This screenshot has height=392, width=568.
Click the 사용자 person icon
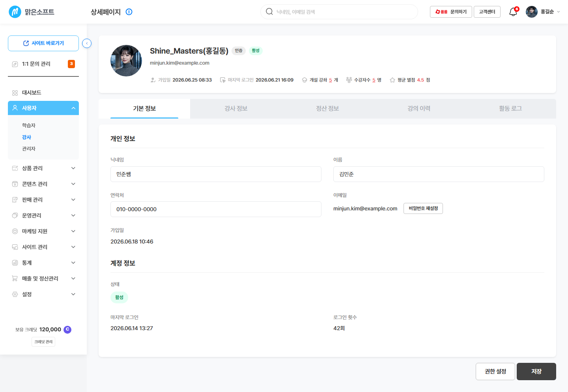15,108
